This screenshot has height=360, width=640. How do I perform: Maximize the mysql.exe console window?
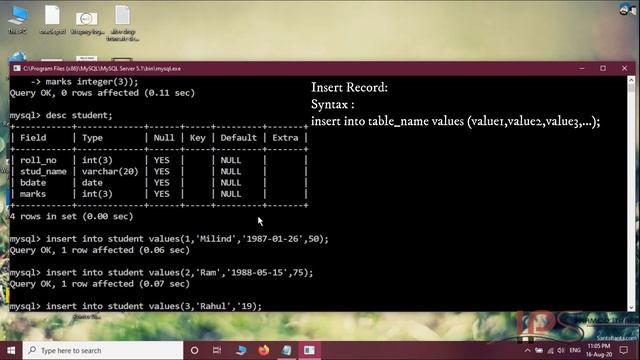point(603,68)
